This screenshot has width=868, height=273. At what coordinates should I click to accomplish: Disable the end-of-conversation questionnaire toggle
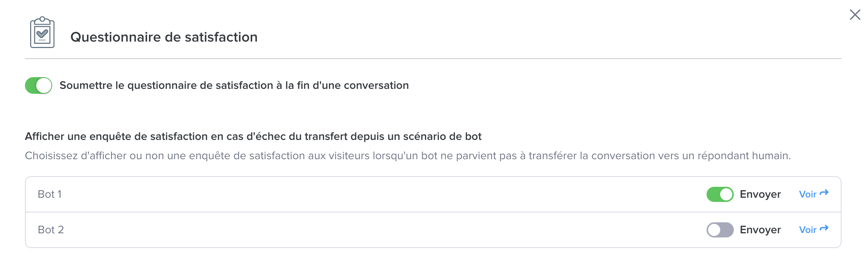tap(39, 85)
